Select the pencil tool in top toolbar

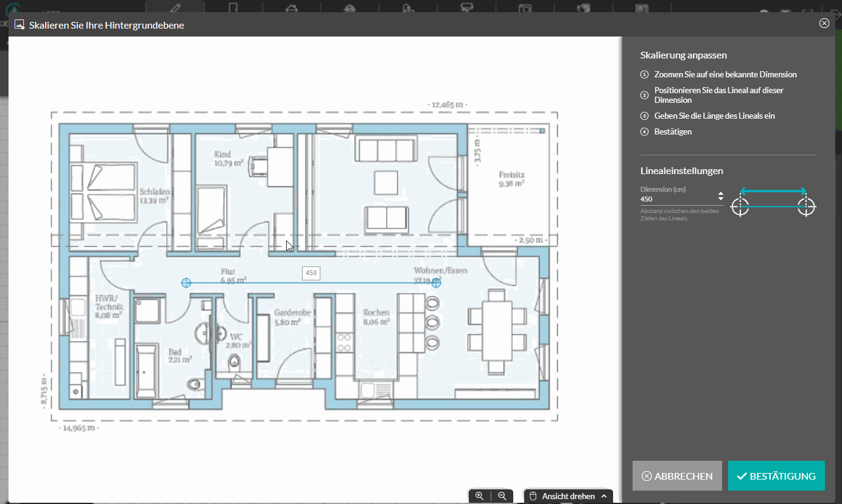(175, 8)
